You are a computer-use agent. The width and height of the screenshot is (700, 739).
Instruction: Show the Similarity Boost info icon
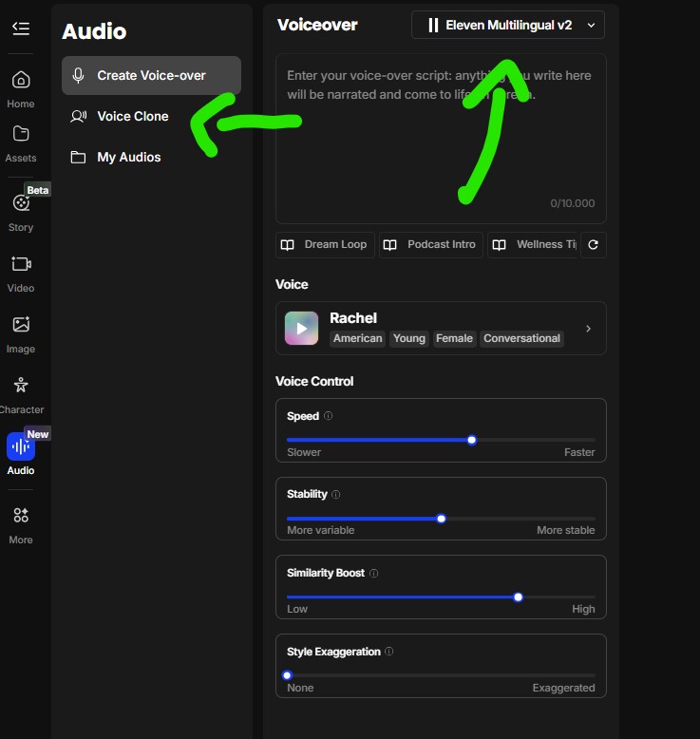[374, 573]
